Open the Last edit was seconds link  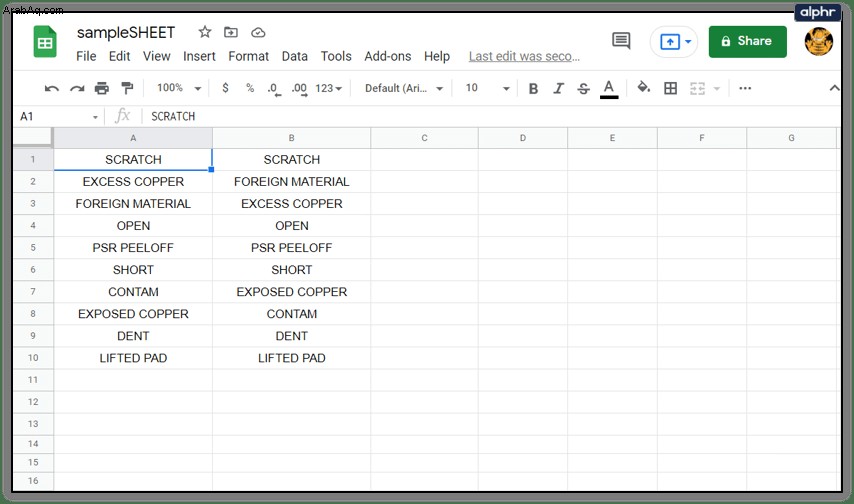pyautogui.click(x=524, y=56)
